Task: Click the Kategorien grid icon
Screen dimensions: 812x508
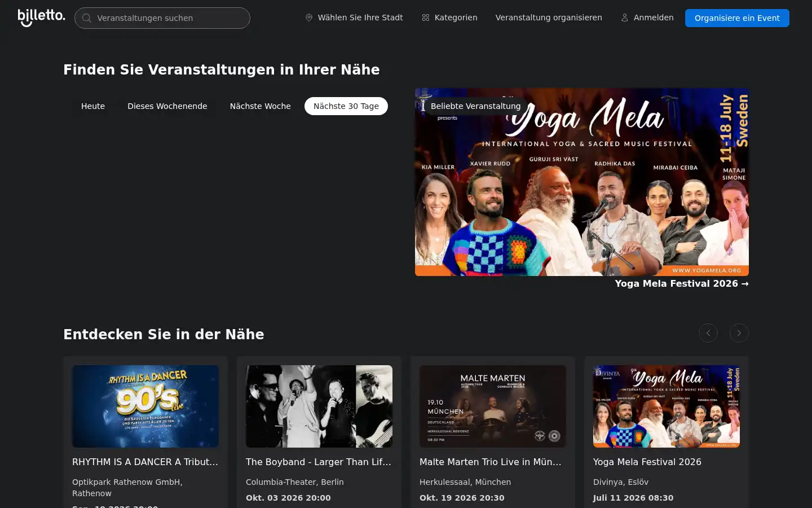Action: tap(426, 17)
